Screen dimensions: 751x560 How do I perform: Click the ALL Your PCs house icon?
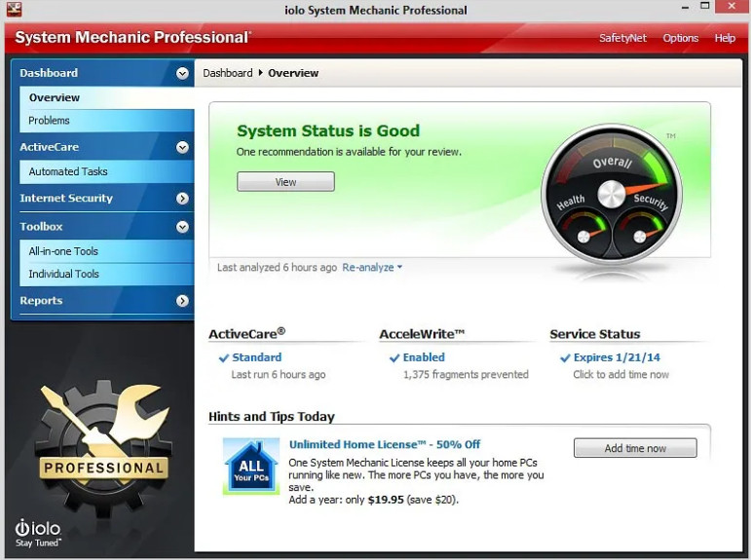click(251, 467)
